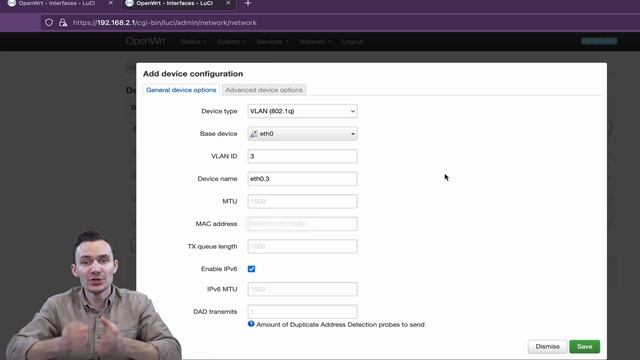Click the 'Add device configuration' heading

click(193, 73)
